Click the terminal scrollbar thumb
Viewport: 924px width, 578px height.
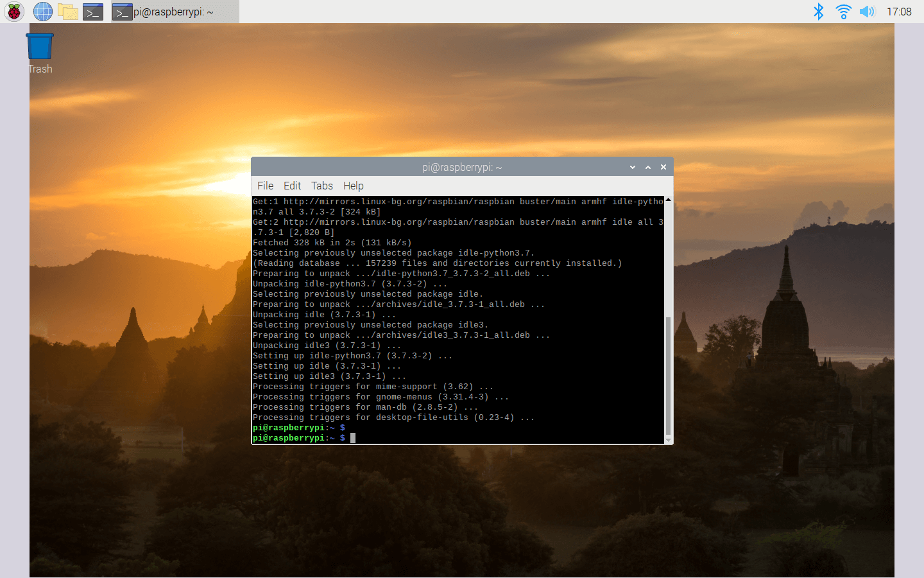pos(668,376)
